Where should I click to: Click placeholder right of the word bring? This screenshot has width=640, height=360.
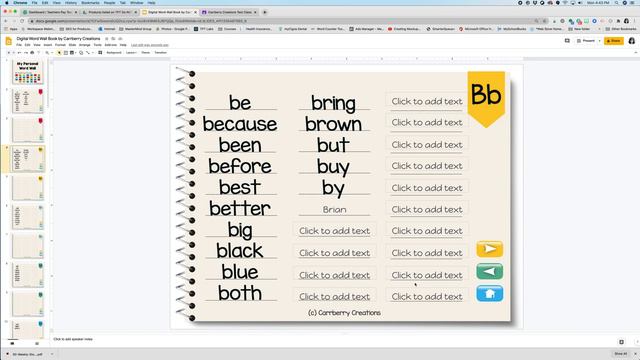click(427, 101)
